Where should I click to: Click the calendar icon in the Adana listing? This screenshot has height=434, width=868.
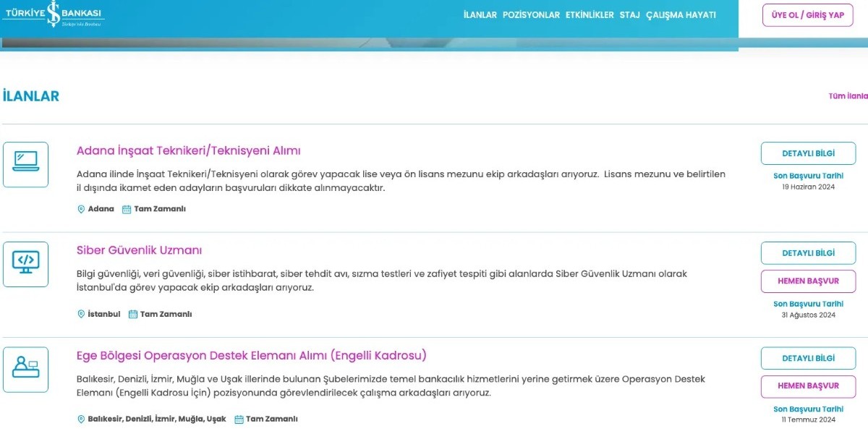click(x=127, y=209)
